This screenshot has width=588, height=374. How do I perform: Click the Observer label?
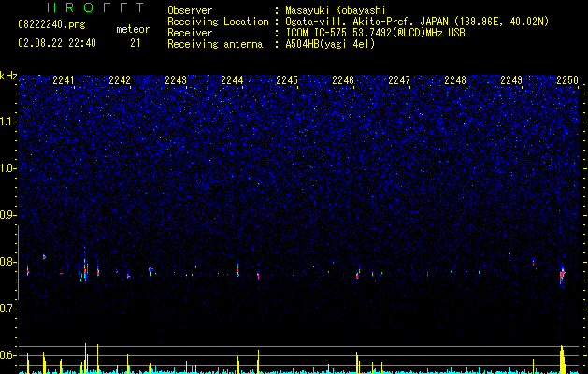coord(190,10)
